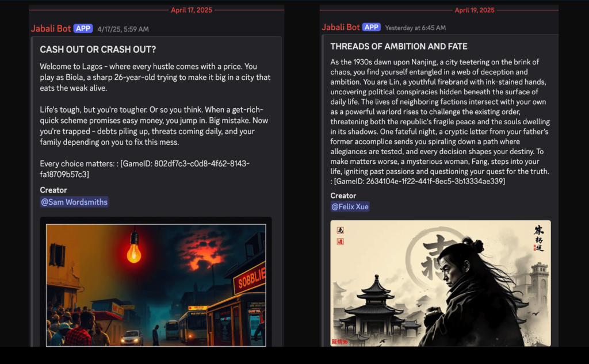Click the SOBBLIE sign in the Lagos image
The width and height of the screenshot is (589, 364).
pyautogui.click(x=250, y=279)
